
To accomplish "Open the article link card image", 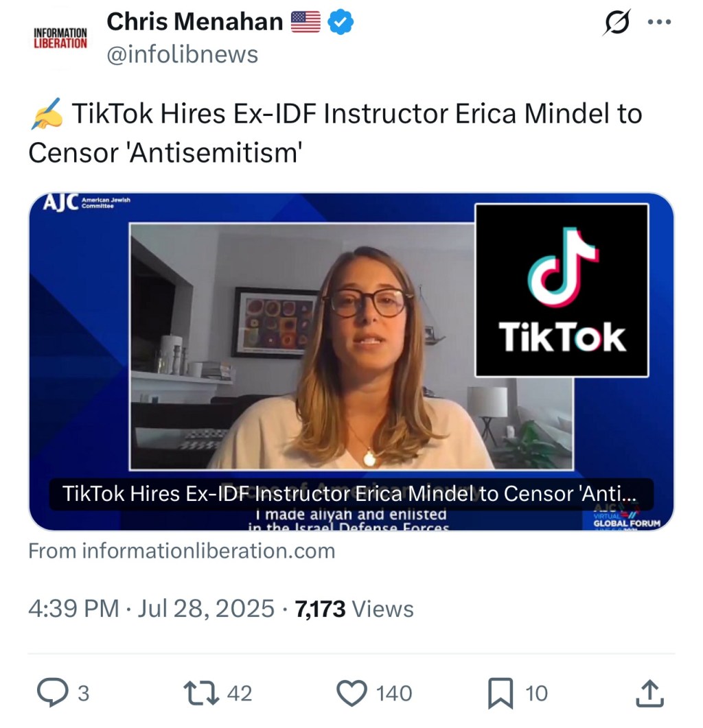I will pyautogui.click(x=351, y=361).
